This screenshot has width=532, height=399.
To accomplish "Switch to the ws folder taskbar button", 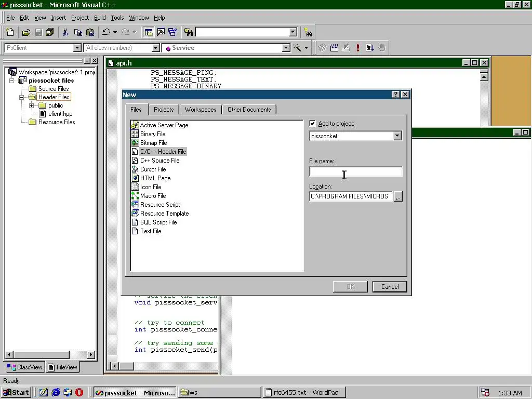I will click(x=219, y=393).
